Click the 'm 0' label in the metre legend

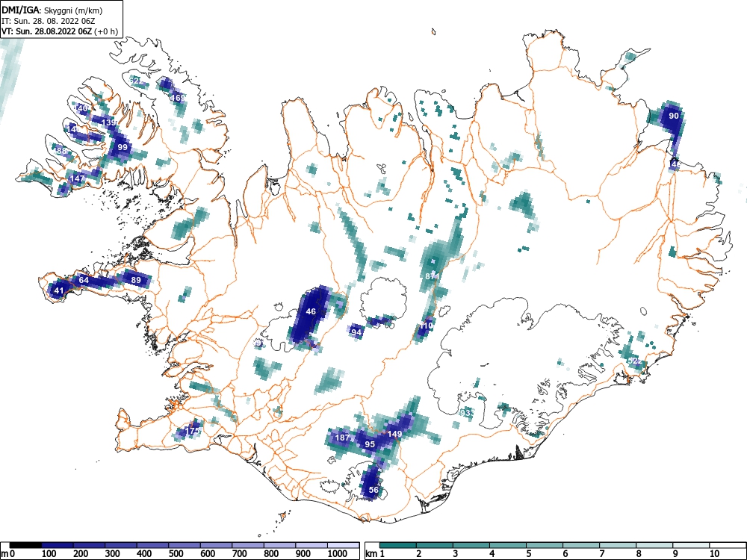[x=7, y=554]
